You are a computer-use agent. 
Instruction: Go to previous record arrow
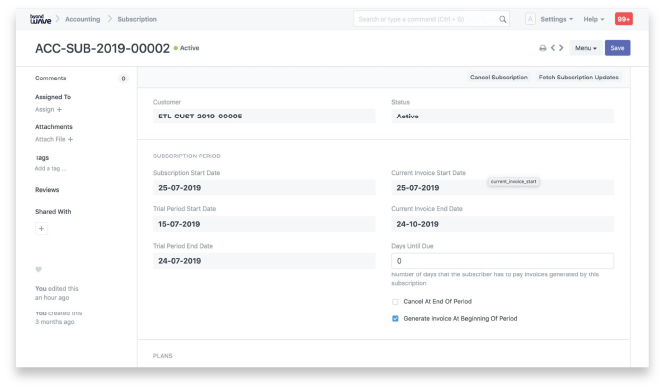pyautogui.click(x=553, y=48)
